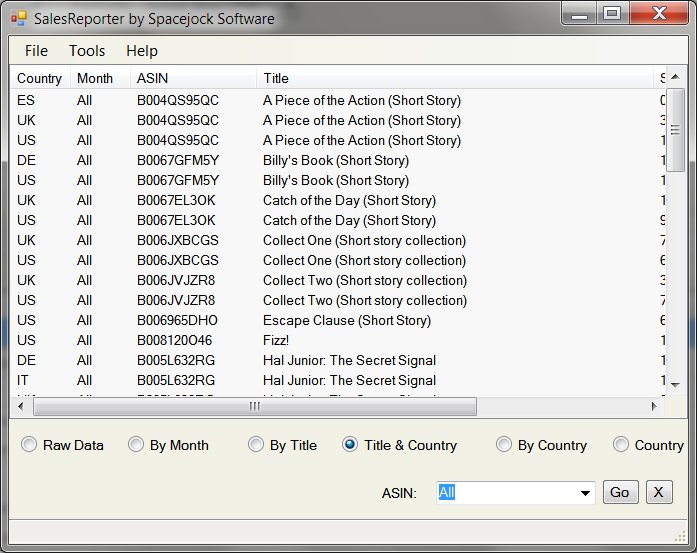Click the vertical scrollbar down arrow
The height and width of the screenshot is (553, 697).
point(676,385)
